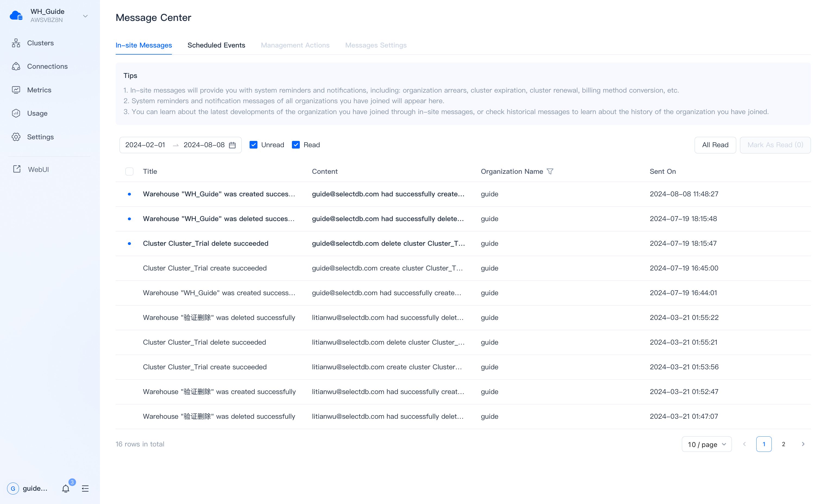Viewport: 825px width, 504px height.
Task: Switch to Scheduled Events tab
Action: tap(216, 45)
